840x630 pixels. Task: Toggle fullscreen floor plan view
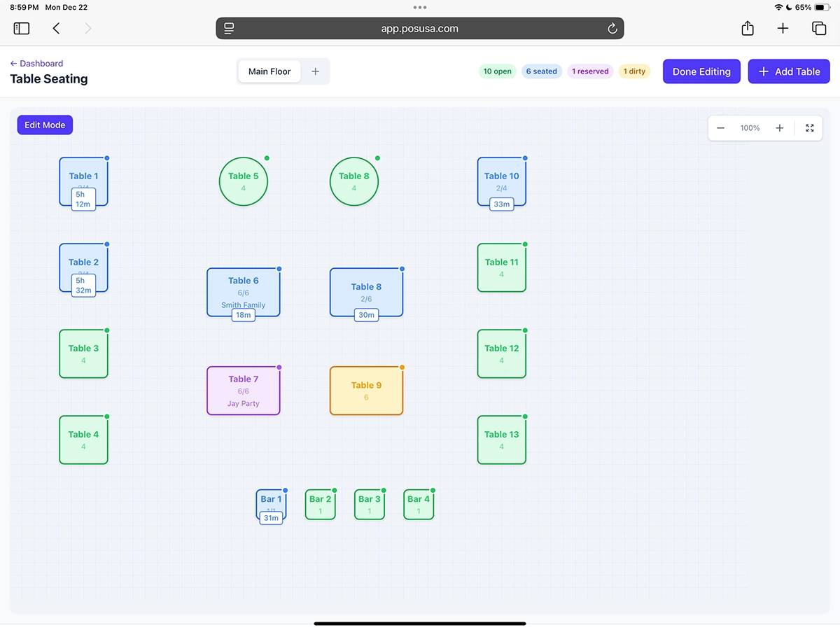click(810, 128)
